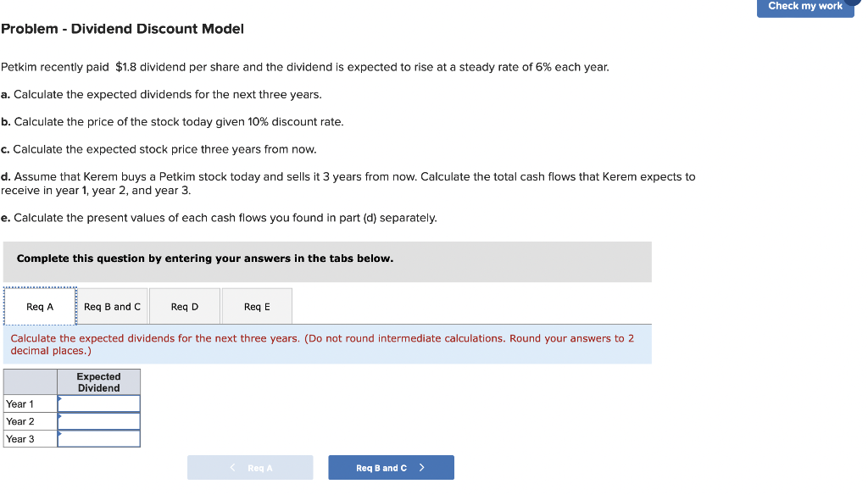Switch to the Req B and C tab

[x=112, y=306]
